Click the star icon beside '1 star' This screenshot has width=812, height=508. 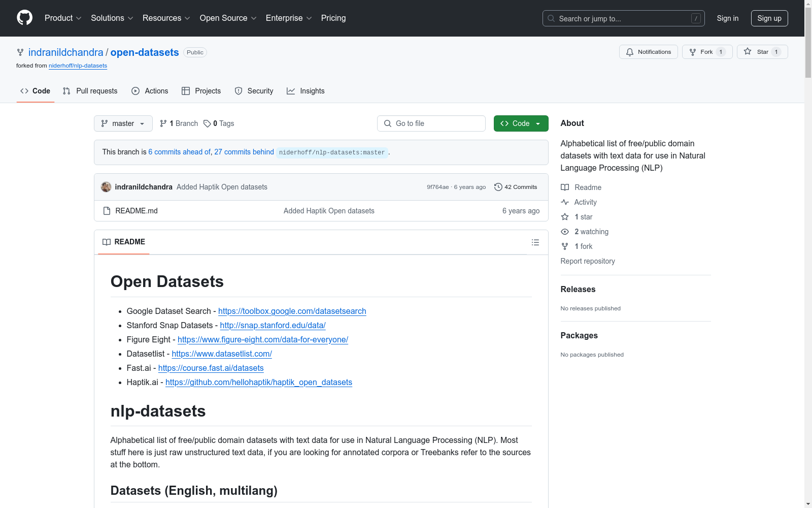click(x=565, y=217)
